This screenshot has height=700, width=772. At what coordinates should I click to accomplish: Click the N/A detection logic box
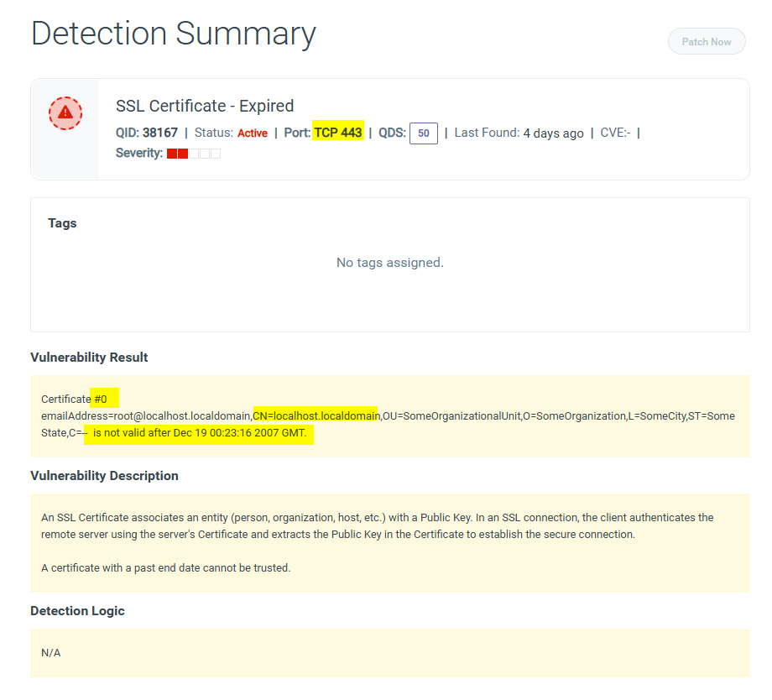pos(389,652)
